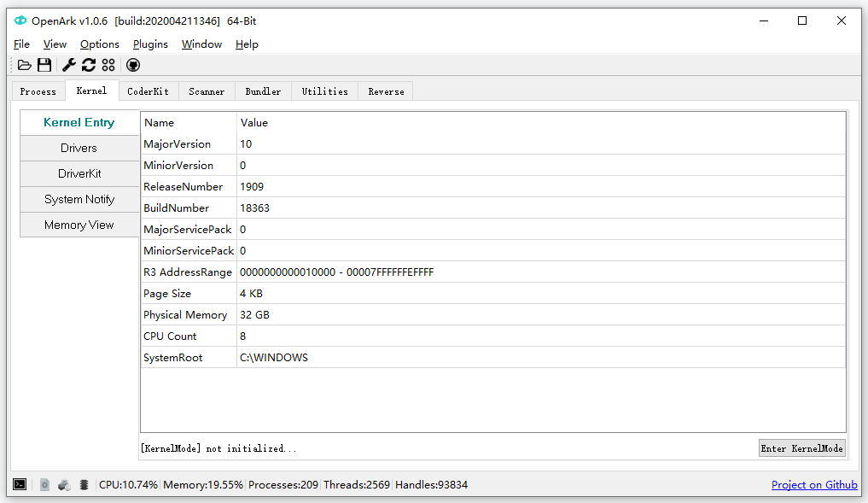Click the gear document icon in status bar

tap(45, 485)
